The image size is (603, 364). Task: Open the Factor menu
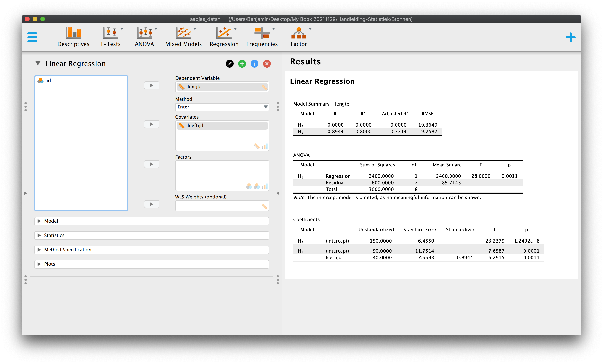pyautogui.click(x=299, y=37)
